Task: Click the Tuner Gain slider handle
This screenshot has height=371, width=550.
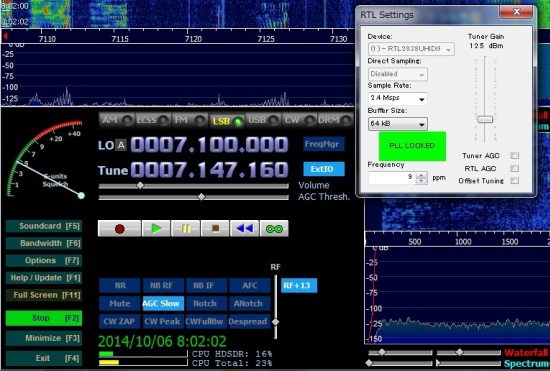Action: pyautogui.click(x=485, y=120)
